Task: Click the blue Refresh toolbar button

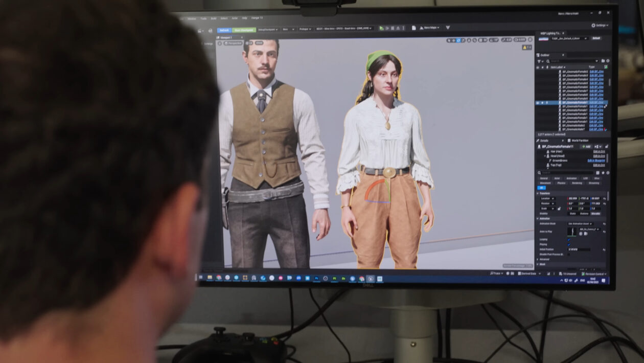Action: point(224,30)
